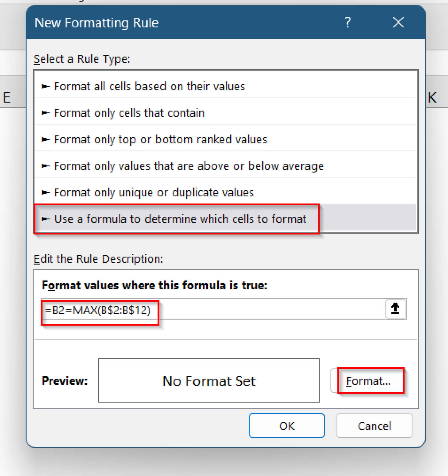Select rule type Format only top or bottom ranked values

click(160, 139)
